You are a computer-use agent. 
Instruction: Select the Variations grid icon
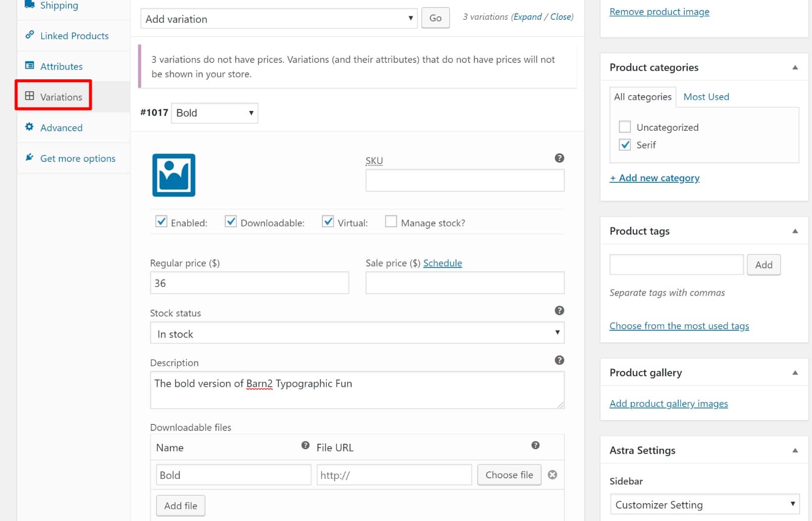29,96
